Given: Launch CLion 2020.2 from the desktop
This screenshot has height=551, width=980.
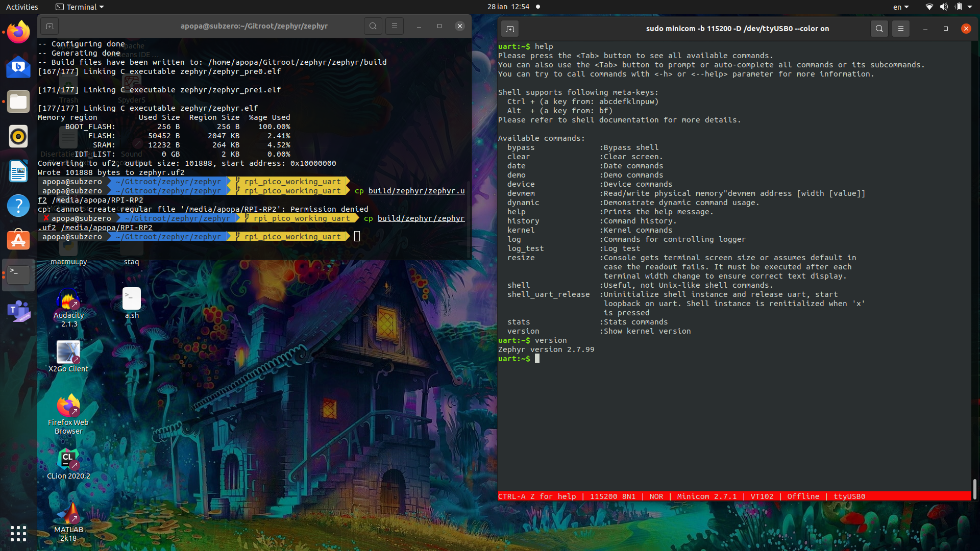Looking at the screenshot, I should [68, 458].
